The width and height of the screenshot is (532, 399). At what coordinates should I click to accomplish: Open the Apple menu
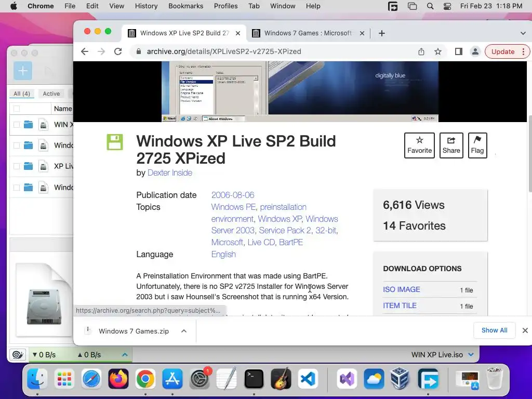14,6
